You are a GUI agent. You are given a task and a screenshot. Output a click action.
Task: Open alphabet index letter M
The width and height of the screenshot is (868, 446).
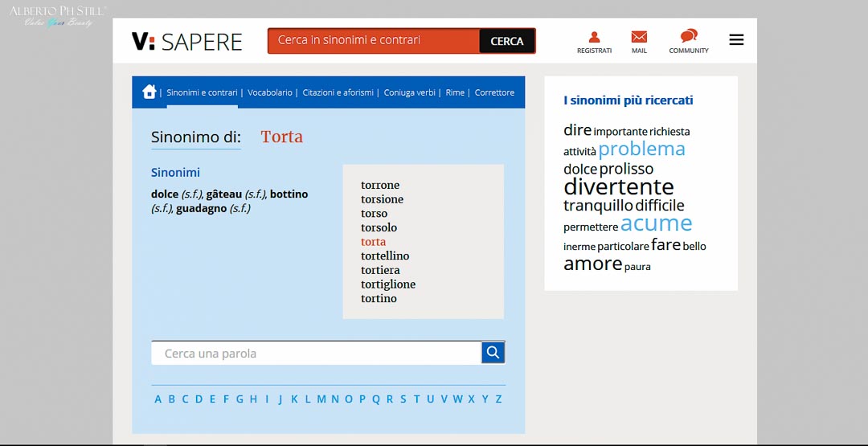click(321, 399)
